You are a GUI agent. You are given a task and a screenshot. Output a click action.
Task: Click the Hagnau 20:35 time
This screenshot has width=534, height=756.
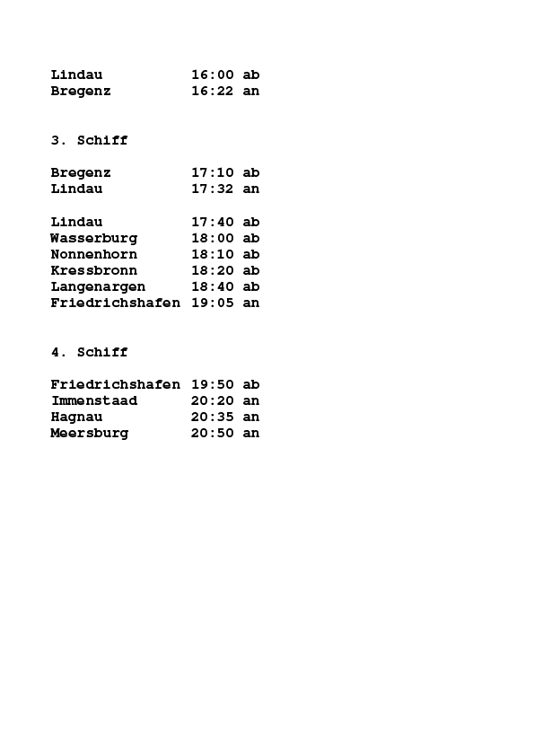(x=213, y=417)
